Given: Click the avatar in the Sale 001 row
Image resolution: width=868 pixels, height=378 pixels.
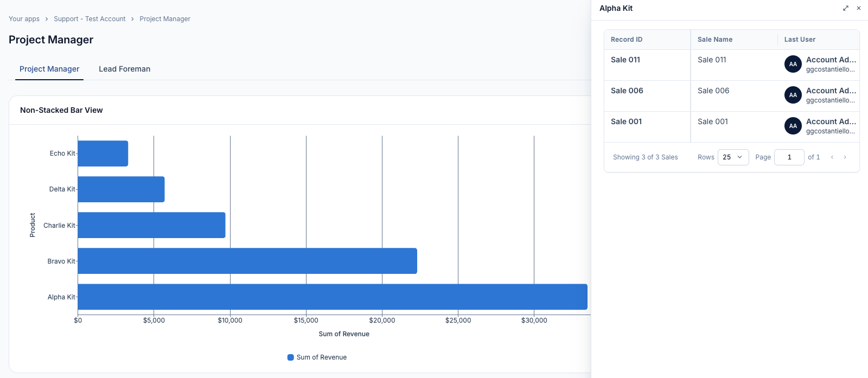Looking at the screenshot, I should pos(793,126).
